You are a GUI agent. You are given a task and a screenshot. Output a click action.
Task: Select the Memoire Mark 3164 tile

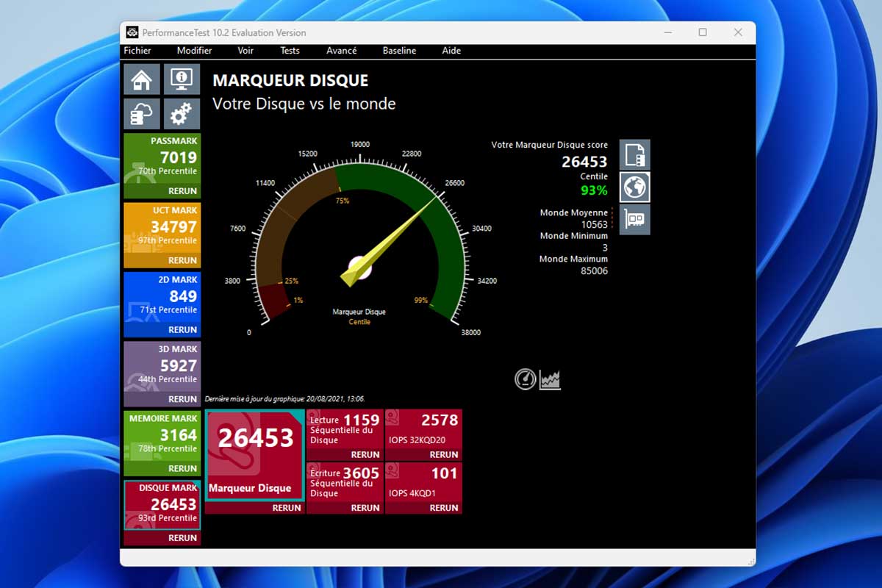pos(162,436)
